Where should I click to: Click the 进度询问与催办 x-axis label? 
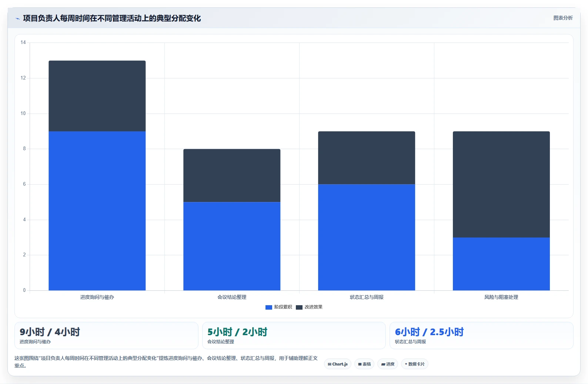(x=97, y=297)
